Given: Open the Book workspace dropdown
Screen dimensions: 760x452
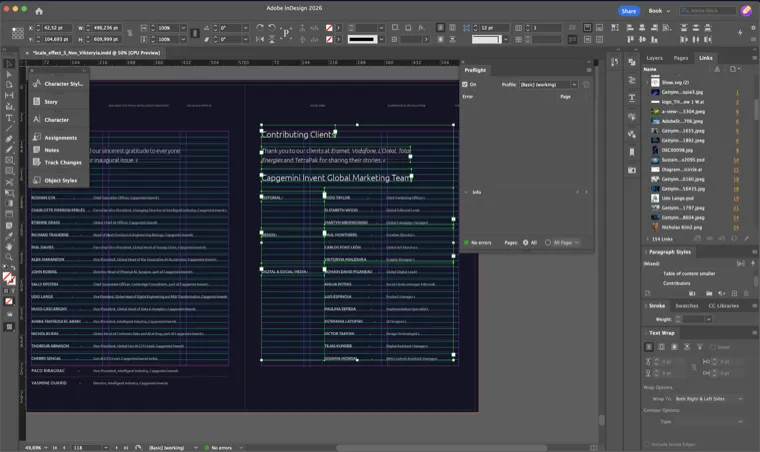Looking at the screenshot, I should point(660,11).
